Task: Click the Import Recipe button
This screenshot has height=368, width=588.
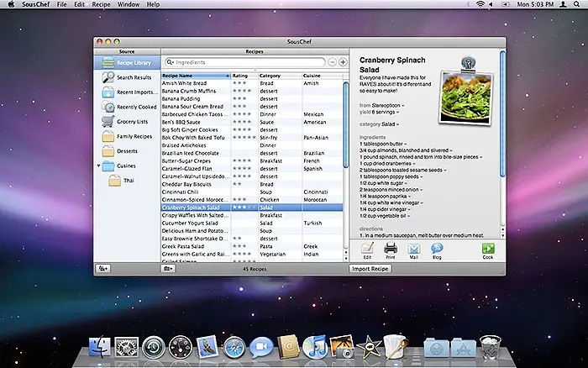Action: click(x=370, y=269)
